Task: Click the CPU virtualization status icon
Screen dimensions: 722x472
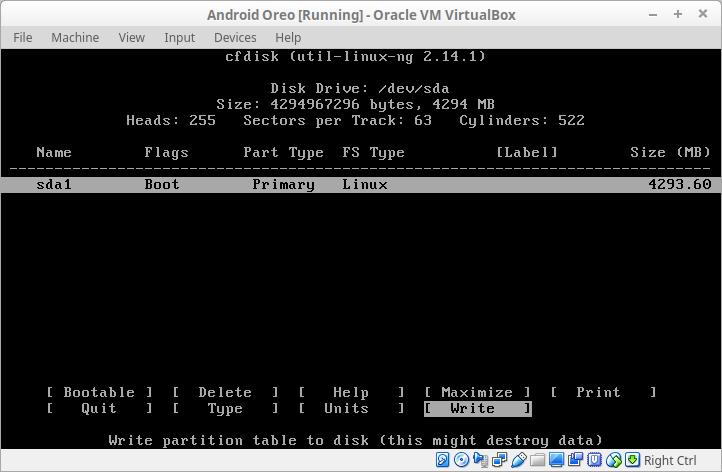Action: pos(594,460)
